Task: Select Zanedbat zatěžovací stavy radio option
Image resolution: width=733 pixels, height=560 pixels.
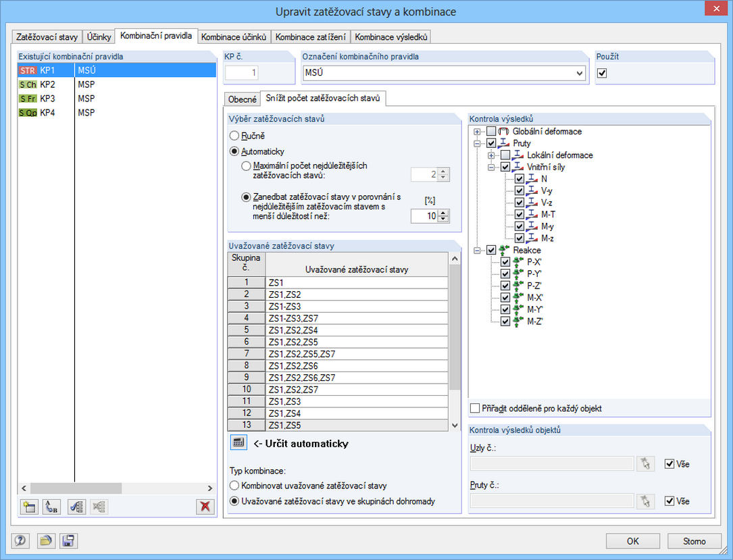Action: [246, 197]
